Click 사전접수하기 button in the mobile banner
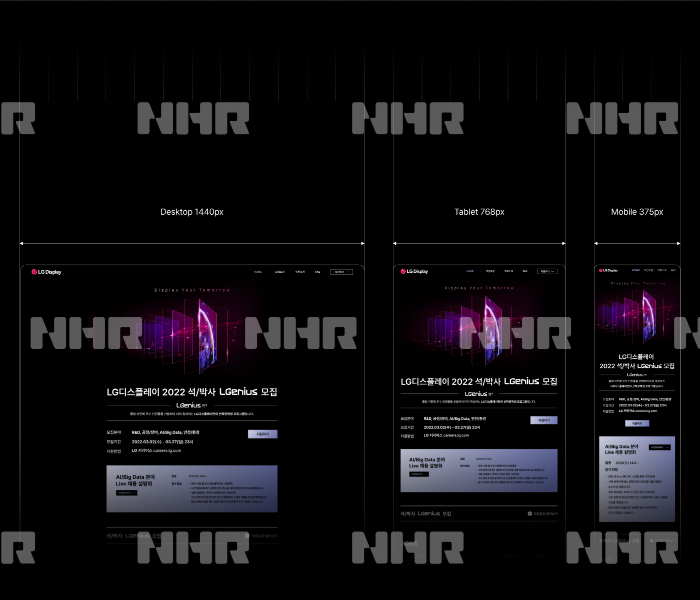 point(660,447)
